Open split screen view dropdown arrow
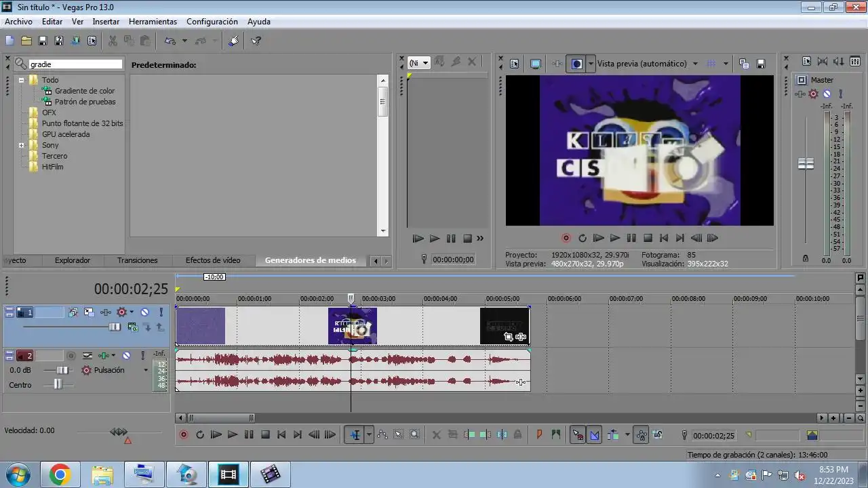 (591, 64)
